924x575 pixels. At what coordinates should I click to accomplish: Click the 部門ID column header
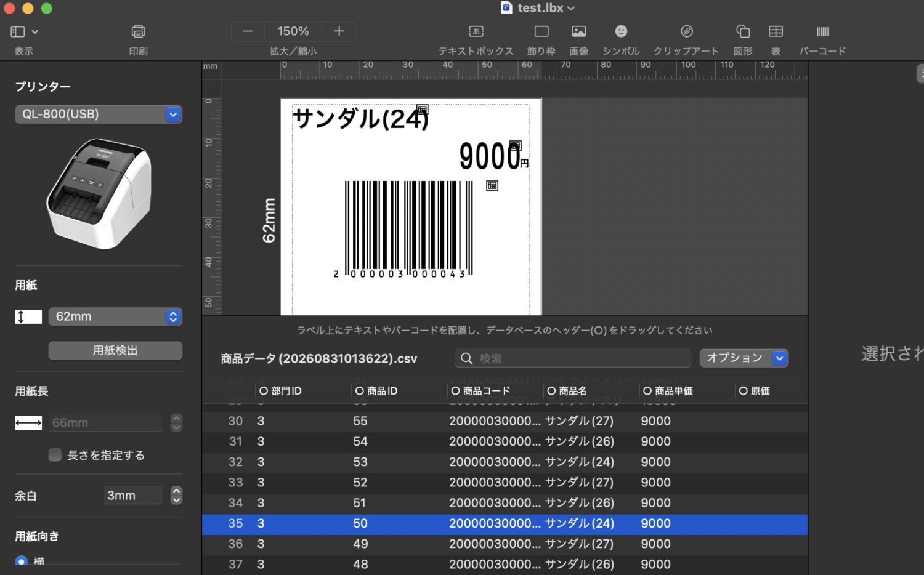pyautogui.click(x=280, y=391)
